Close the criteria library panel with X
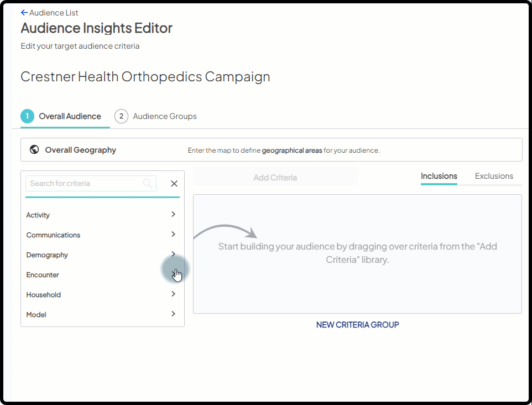Screen dimensions: 532x405 click(x=174, y=184)
